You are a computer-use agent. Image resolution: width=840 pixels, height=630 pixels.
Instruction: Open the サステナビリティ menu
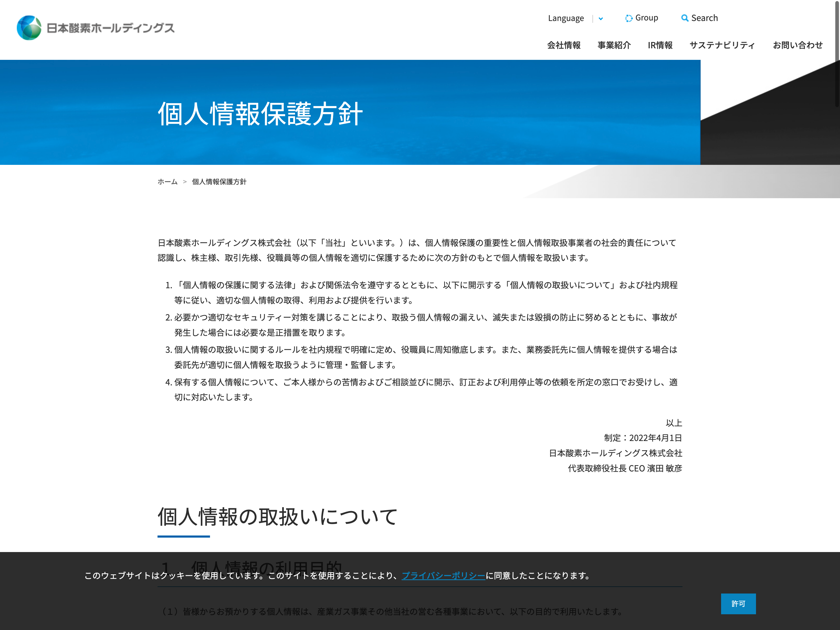tap(722, 45)
